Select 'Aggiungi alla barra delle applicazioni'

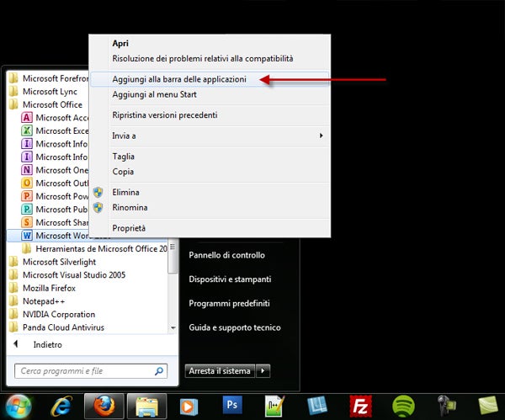[x=179, y=79]
